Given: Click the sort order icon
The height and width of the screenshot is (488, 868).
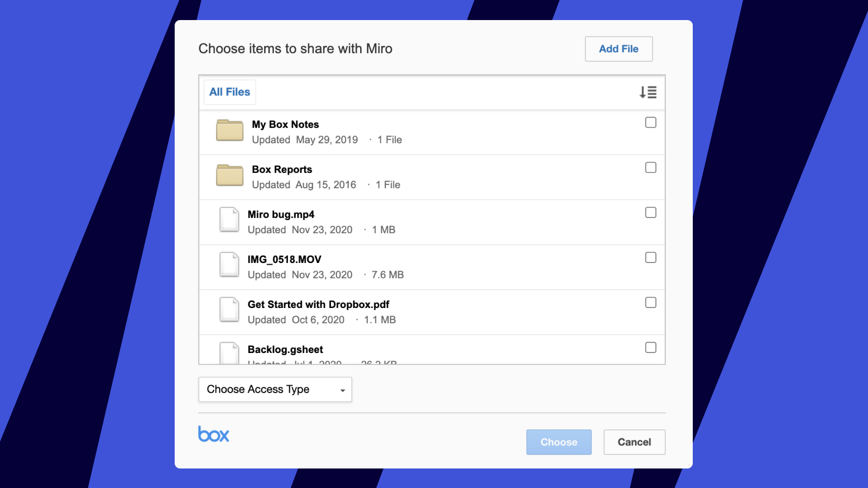Looking at the screenshot, I should (648, 92).
